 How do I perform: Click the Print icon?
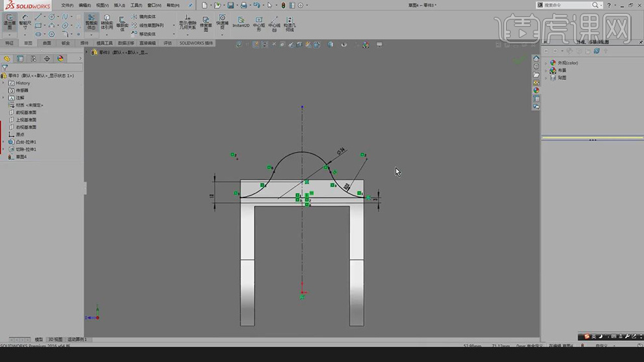click(243, 5)
